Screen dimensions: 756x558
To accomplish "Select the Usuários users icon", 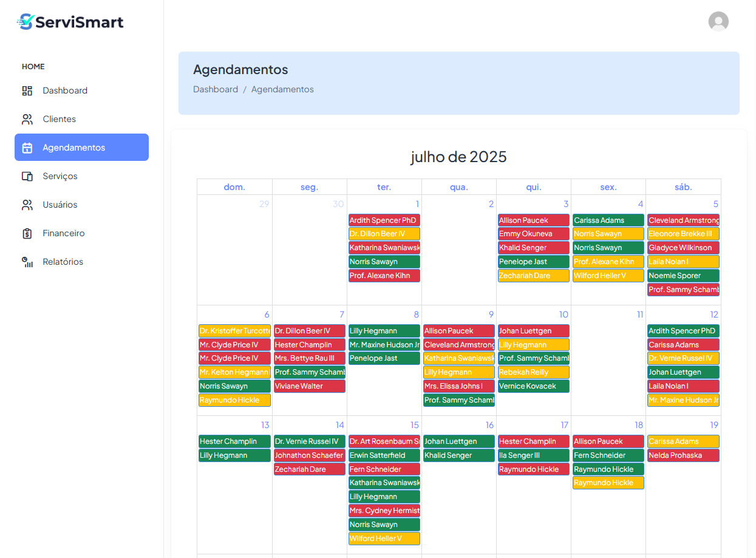I will (27, 205).
